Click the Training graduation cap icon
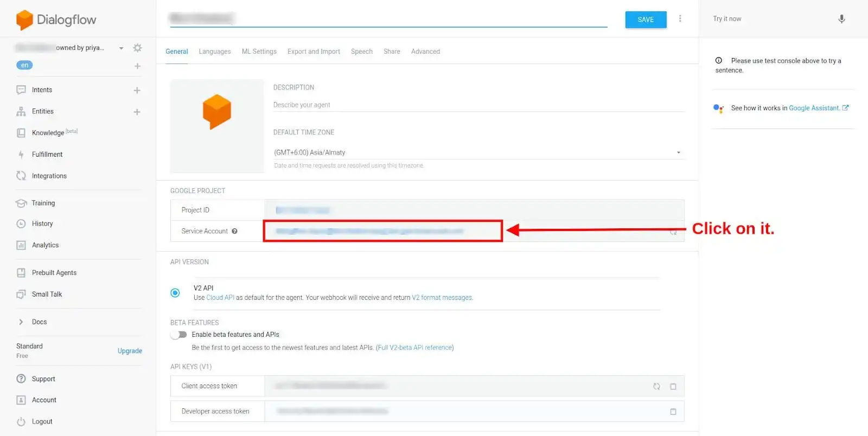This screenshot has height=436, width=868. pos(21,203)
